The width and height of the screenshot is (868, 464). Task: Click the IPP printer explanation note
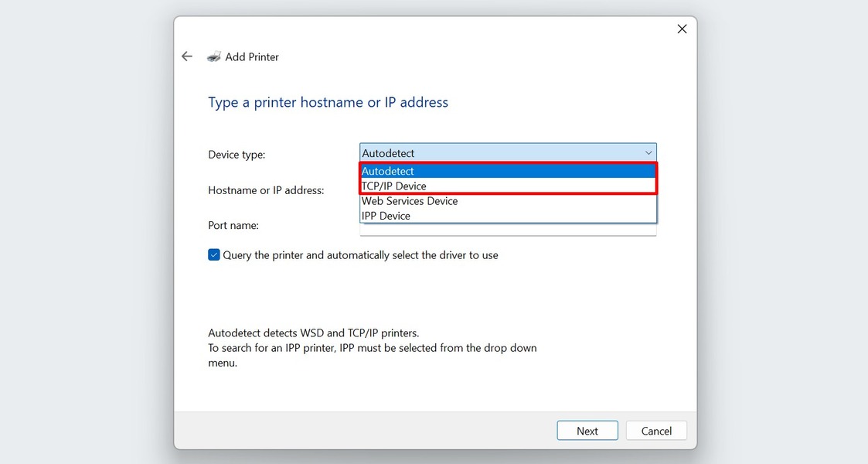(x=372, y=347)
